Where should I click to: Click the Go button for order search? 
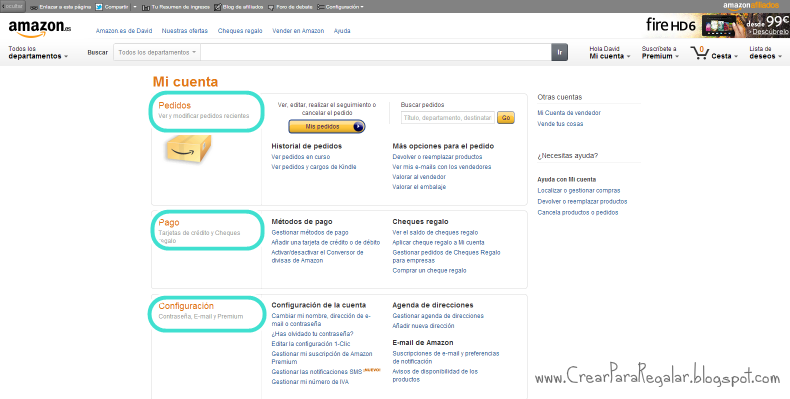pos(506,118)
